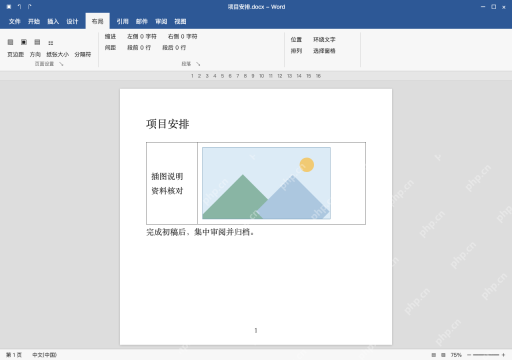Switch to the 插入 tab
The height and width of the screenshot is (360, 512).
point(53,22)
